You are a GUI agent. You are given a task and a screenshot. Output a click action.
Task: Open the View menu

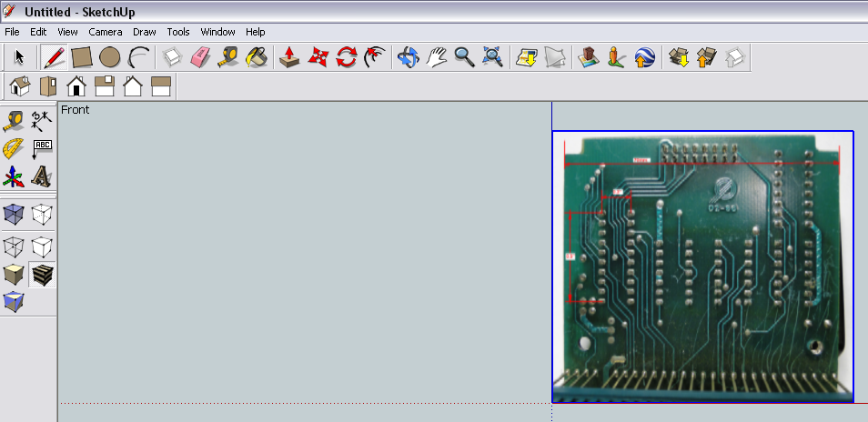(67, 32)
